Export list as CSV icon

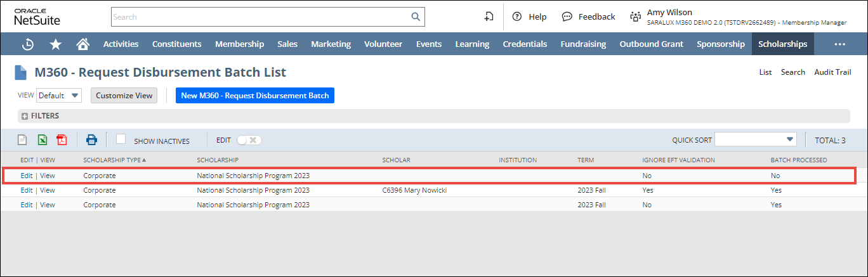[x=23, y=140]
